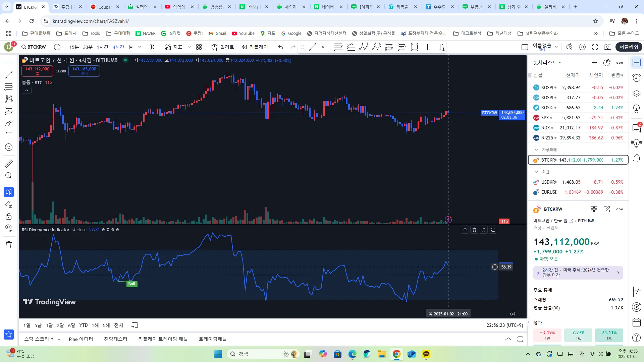The width and height of the screenshot is (644, 362).
Task: Select the ruler measure tool
Action: tap(9, 164)
